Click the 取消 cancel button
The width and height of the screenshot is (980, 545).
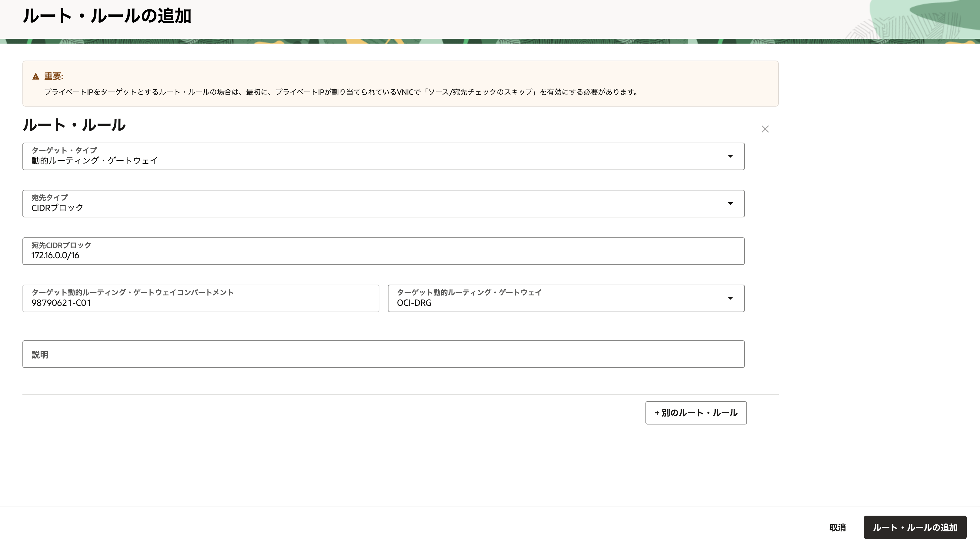(837, 527)
